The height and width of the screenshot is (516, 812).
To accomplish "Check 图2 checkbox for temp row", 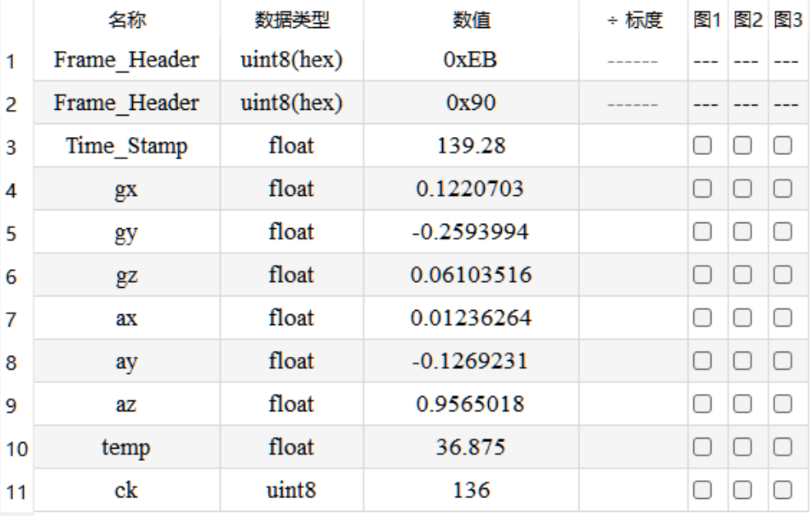I will (x=742, y=446).
